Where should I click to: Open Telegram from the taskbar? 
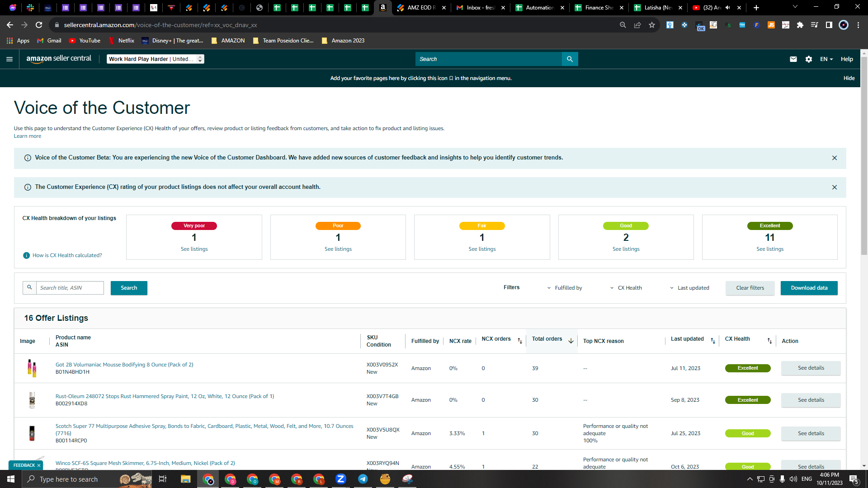[x=363, y=479]
